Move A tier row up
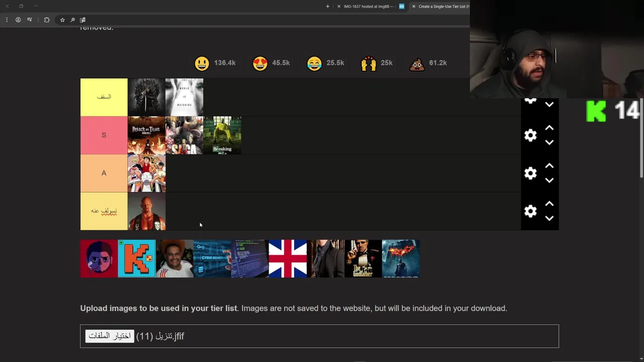The image size is (644, 362). 549,166
